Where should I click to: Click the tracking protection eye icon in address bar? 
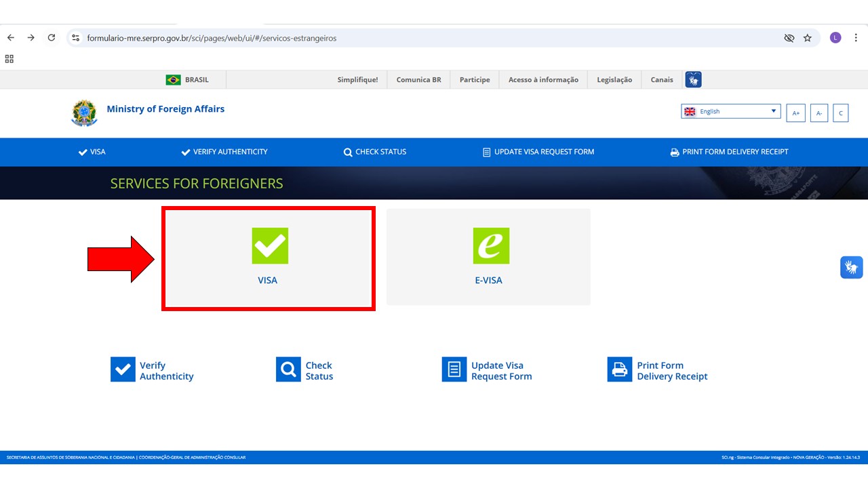789,38
